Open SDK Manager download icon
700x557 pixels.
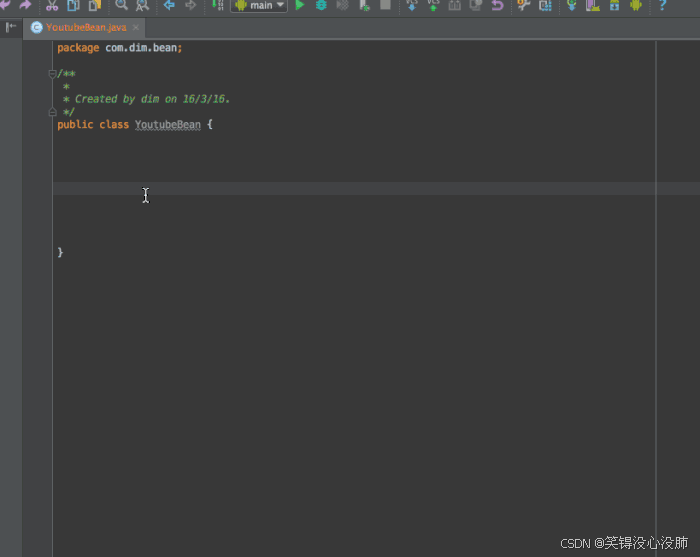(x=615, y=5)
